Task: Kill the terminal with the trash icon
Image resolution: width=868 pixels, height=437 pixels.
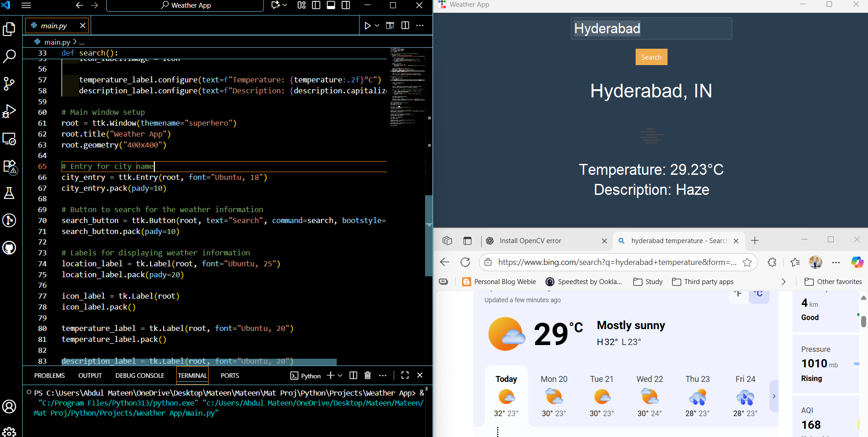Action: [367, 376]
